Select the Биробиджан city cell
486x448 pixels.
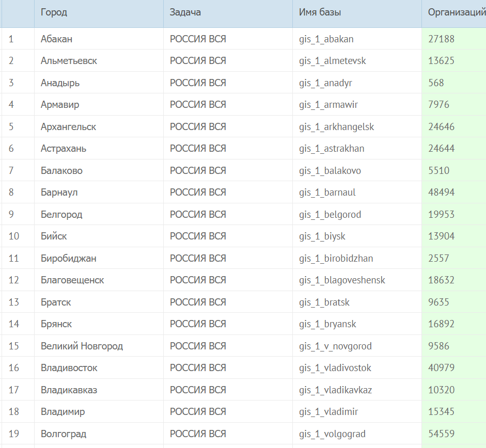[68, 259]
